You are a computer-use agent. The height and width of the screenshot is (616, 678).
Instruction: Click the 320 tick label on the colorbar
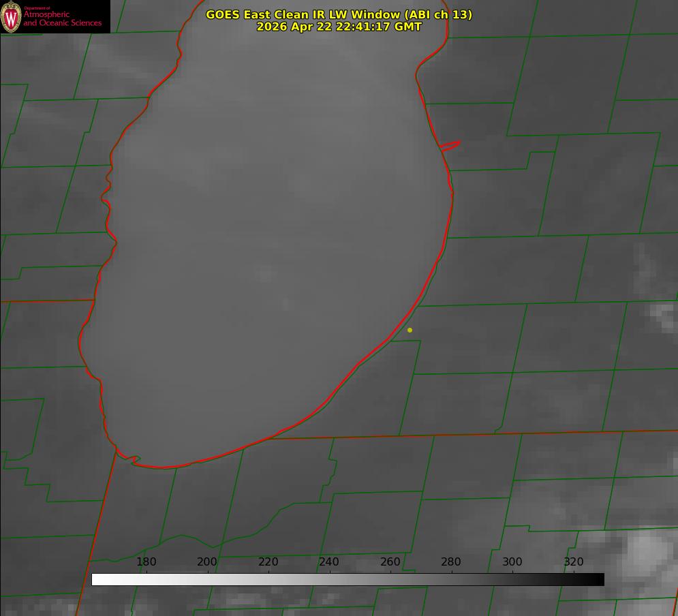(573, 561)
